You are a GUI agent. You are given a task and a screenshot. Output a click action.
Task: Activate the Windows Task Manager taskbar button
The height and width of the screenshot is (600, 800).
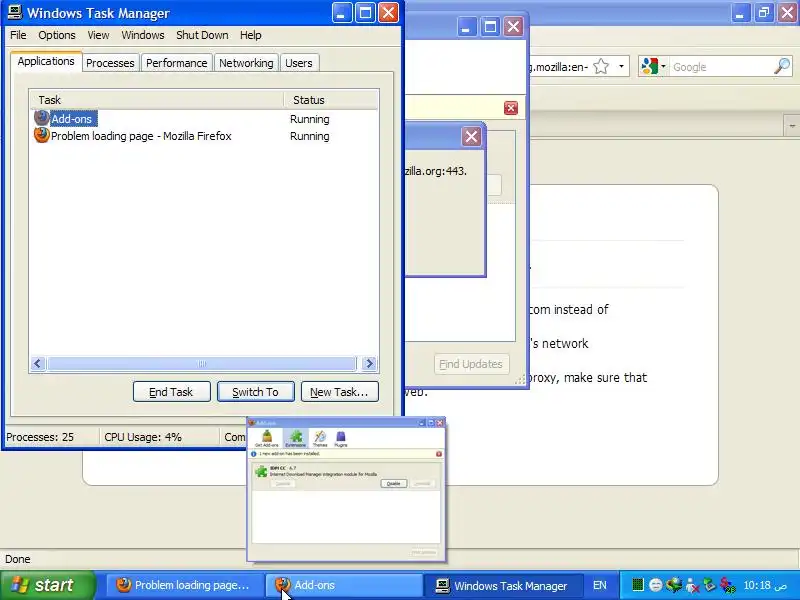(x=503, y=585)
